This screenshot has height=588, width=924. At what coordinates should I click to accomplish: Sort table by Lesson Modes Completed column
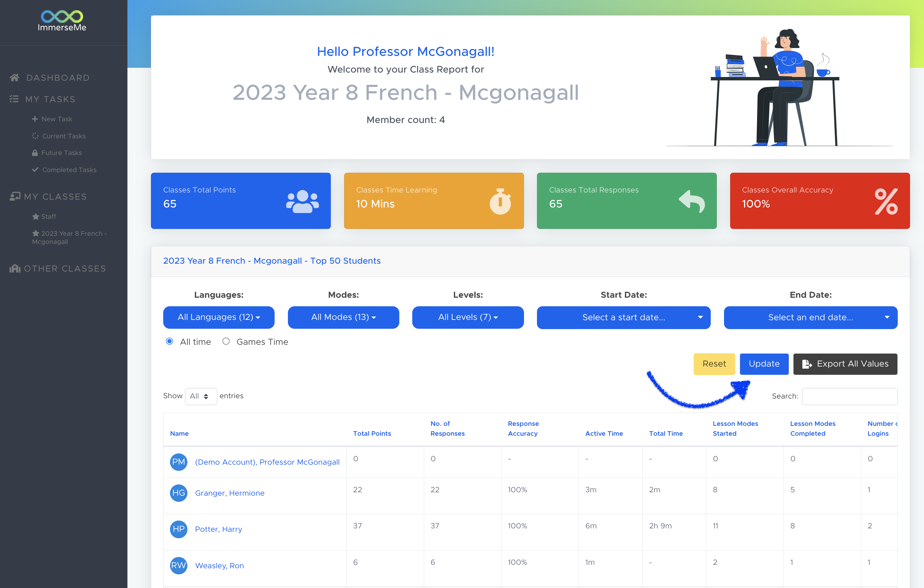[x=813, y=429]
